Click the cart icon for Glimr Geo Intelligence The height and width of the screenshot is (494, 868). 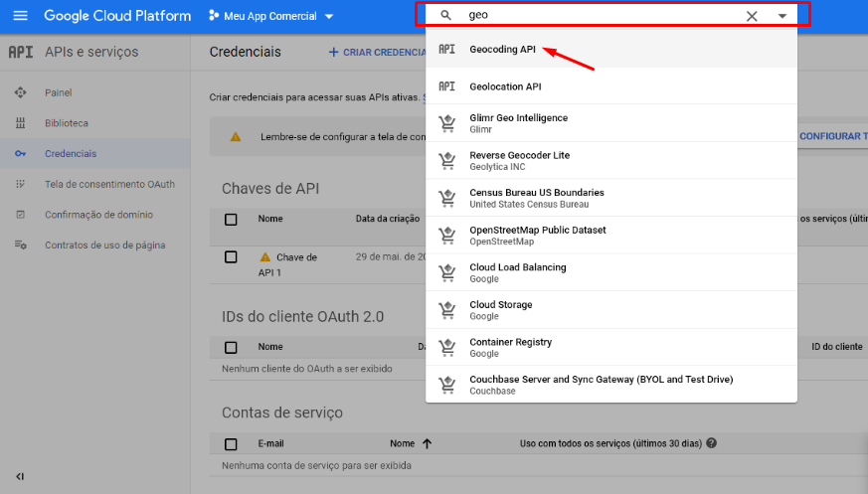click(x=446, y=123)
